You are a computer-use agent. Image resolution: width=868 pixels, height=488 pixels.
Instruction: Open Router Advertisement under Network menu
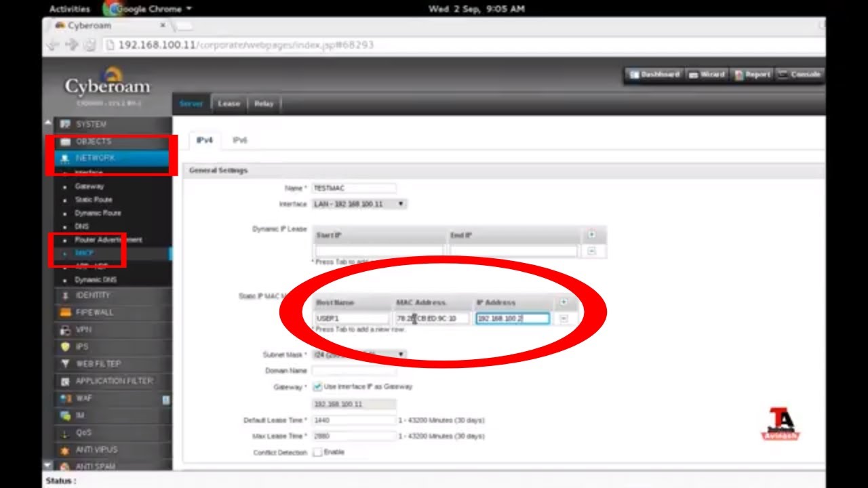(x=108, y=240)
